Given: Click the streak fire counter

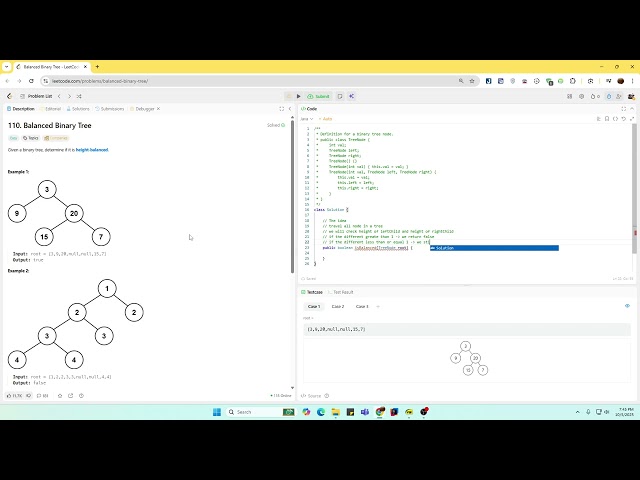Looking at the screenshot, I should [595, 96].
